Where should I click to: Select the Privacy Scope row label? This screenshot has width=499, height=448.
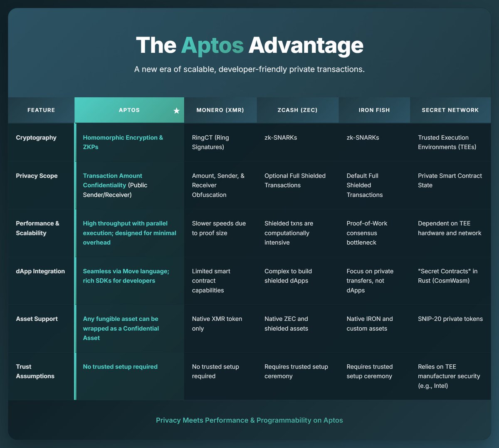37,176
